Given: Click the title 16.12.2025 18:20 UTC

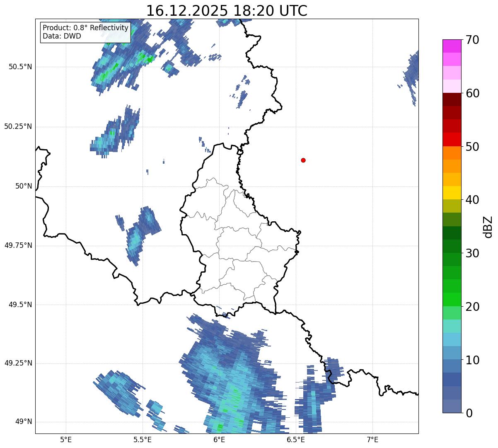Looking at the screenshot, I should click(x=227, y=11).
